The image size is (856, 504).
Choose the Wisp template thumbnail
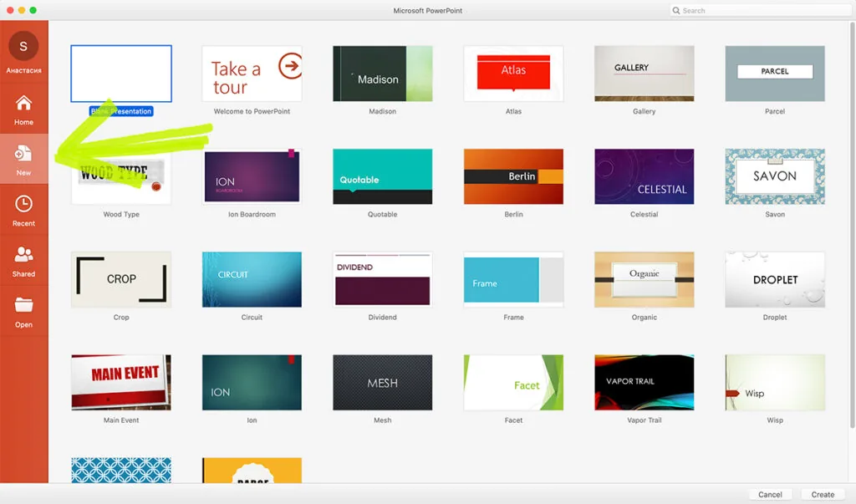[x=775, y=382]
